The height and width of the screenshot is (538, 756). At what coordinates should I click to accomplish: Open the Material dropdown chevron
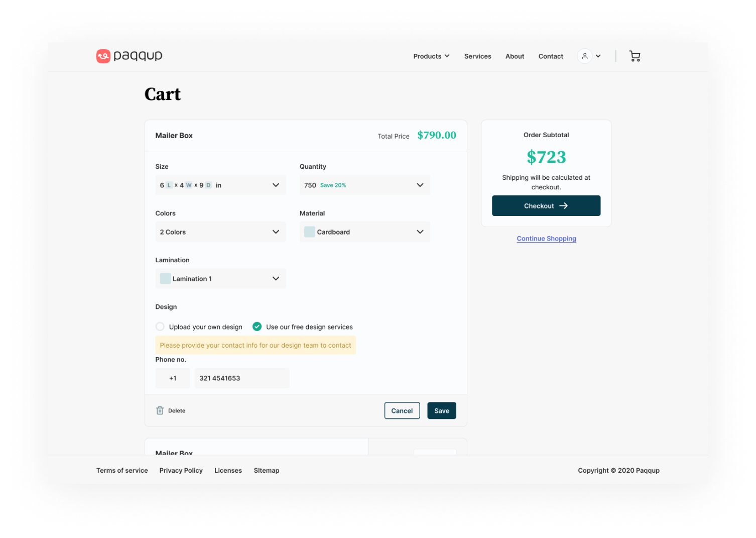point(420,232)
